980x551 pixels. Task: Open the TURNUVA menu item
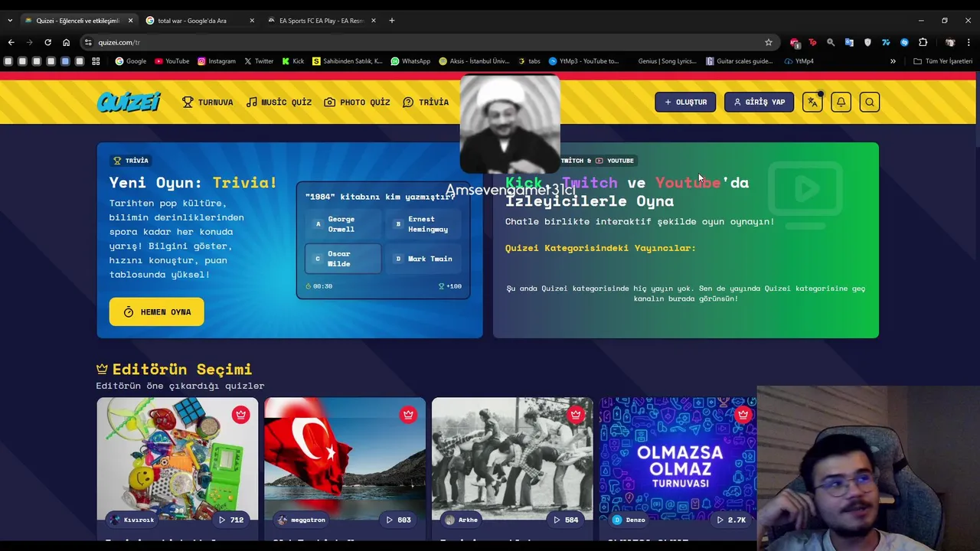tap(207, 102)
